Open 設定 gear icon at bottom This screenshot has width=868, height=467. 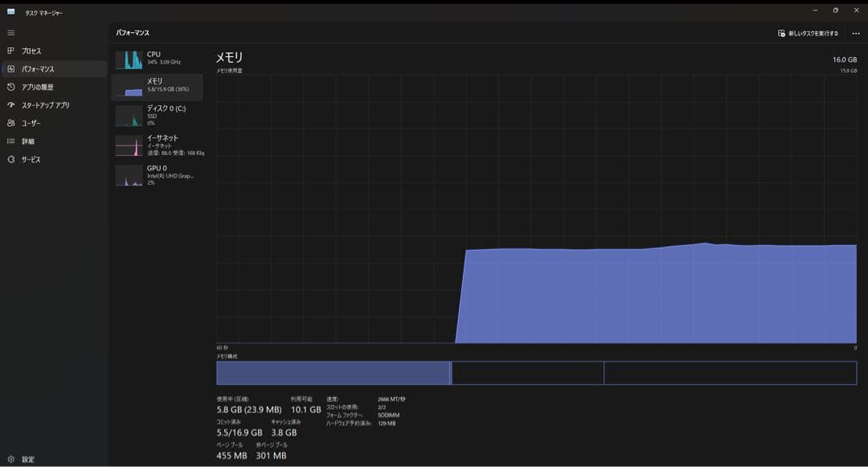pyautogui.click(x=11, y=459)
